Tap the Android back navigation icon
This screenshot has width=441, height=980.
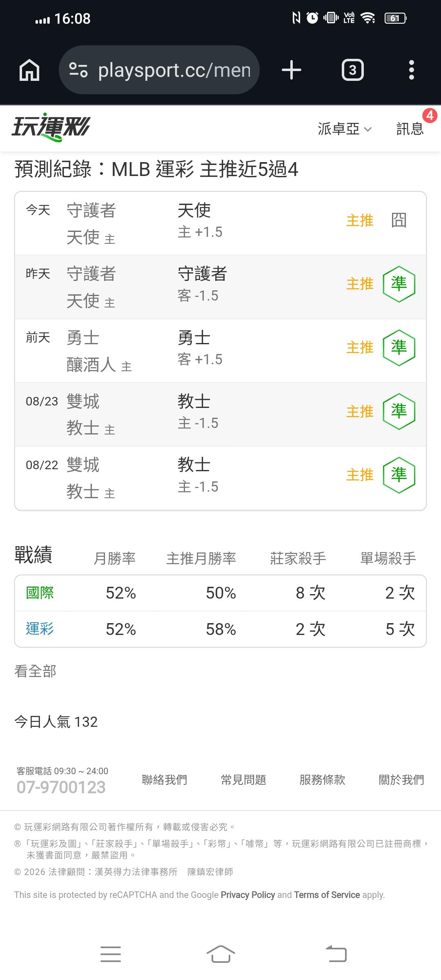[336, 954]
